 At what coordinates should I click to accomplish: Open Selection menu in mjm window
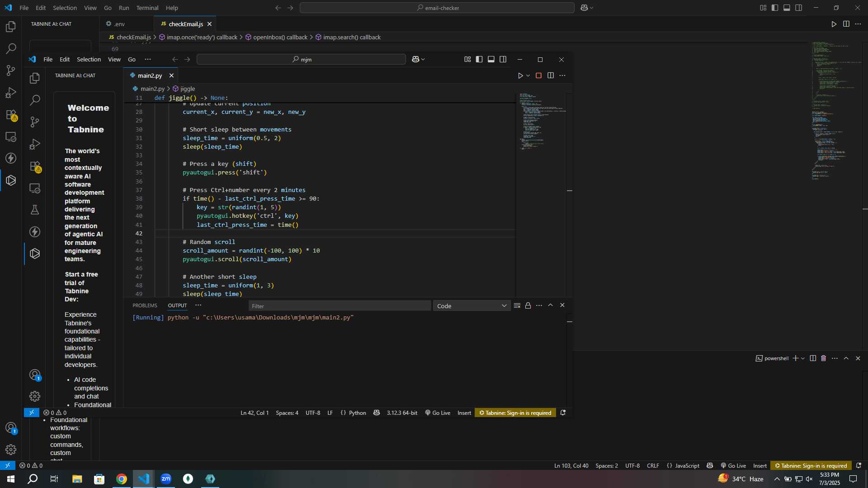point(89,59)
